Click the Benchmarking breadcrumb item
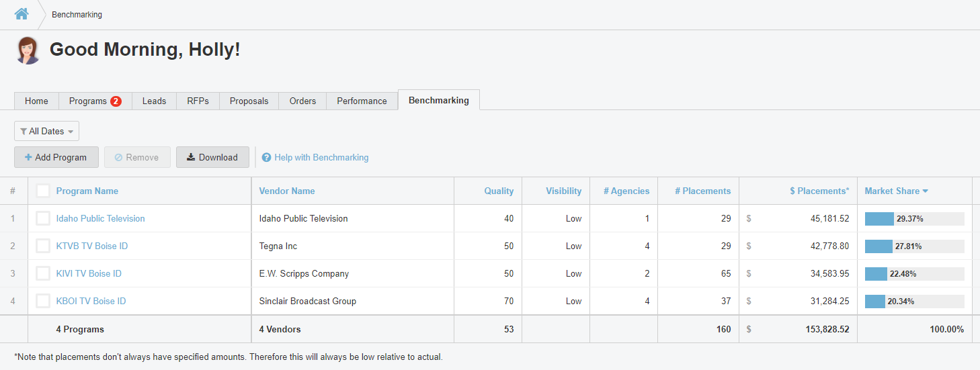Screen dimensions: 980x370 pos(77,14)
